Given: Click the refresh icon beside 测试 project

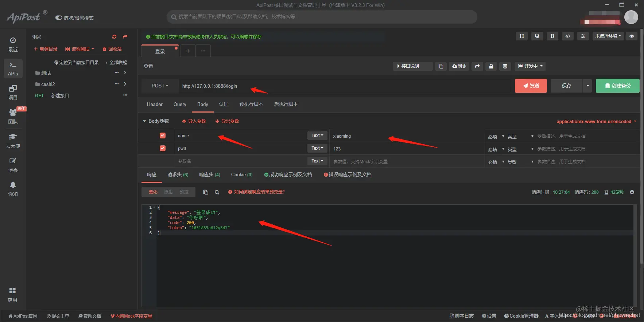Looking at the screenshot, I should click(114, 37).
